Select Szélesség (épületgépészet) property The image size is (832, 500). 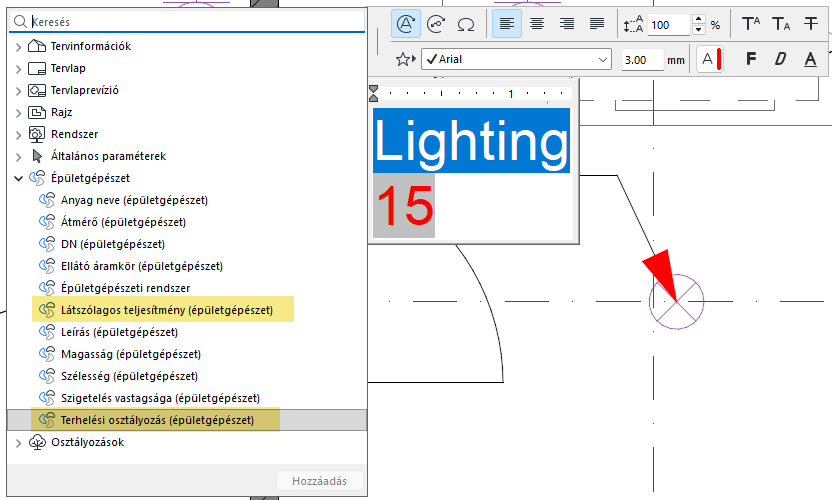129,376
